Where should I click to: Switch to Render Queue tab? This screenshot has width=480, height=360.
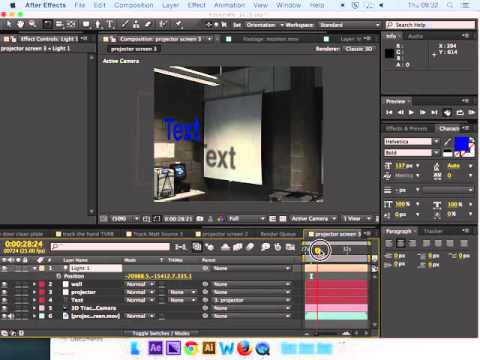[x=278, y=234]
